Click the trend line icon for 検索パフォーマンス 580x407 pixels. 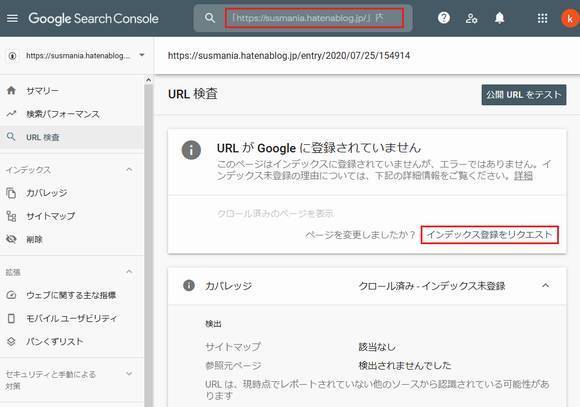click(11, 114)
